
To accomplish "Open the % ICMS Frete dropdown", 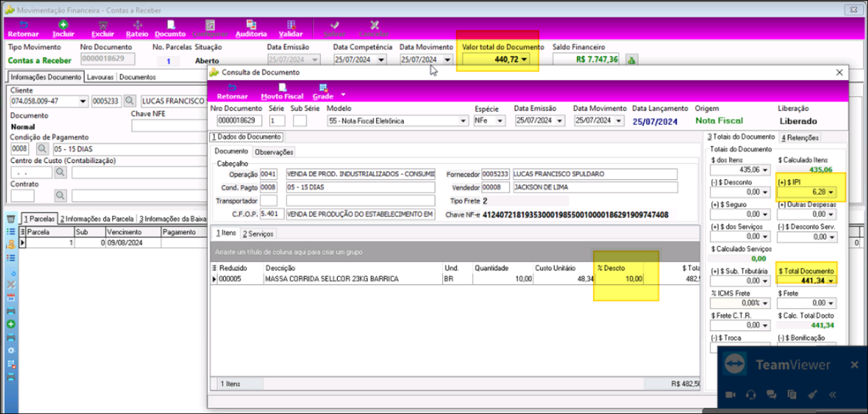I will pos(764,303).
